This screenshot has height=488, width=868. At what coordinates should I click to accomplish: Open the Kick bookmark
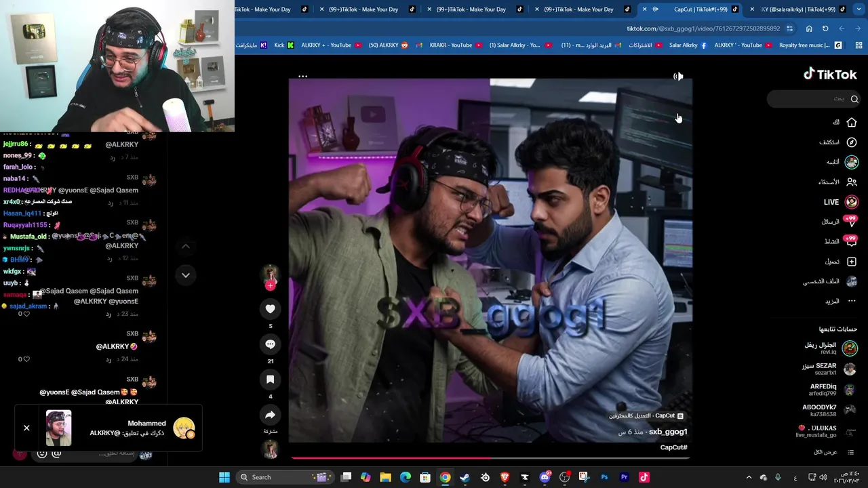[284, 45]
